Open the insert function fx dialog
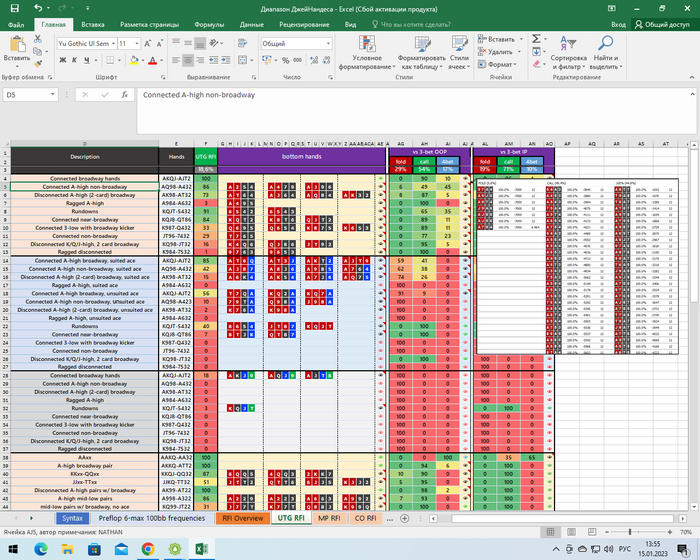This screenshot has width=700, height=560. pyautogui.click(x=125, y=95)
